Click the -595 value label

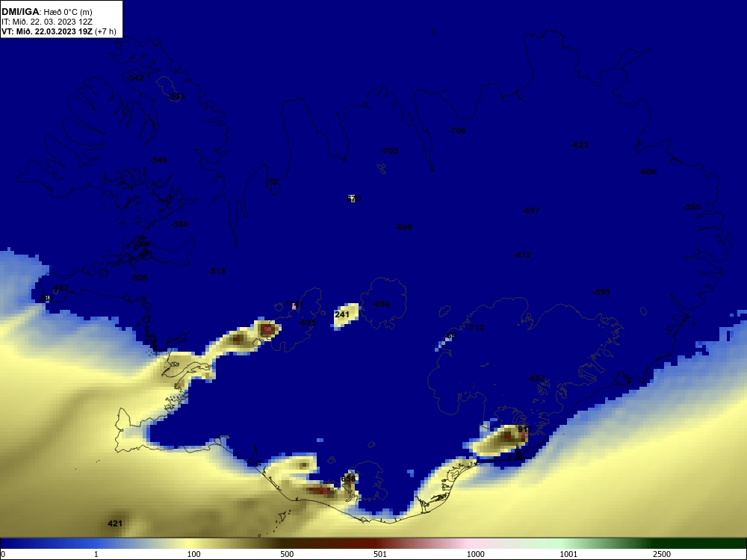coord(601,292)
